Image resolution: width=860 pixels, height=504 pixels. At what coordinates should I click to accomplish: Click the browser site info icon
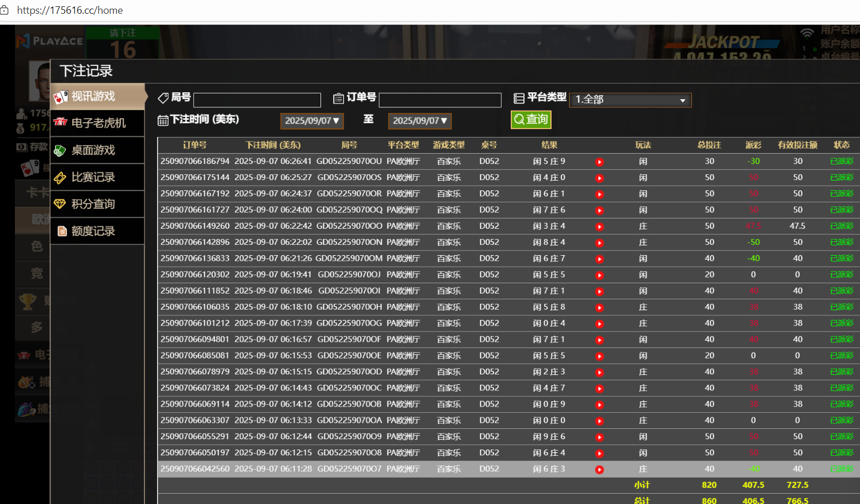pos(5,10)
